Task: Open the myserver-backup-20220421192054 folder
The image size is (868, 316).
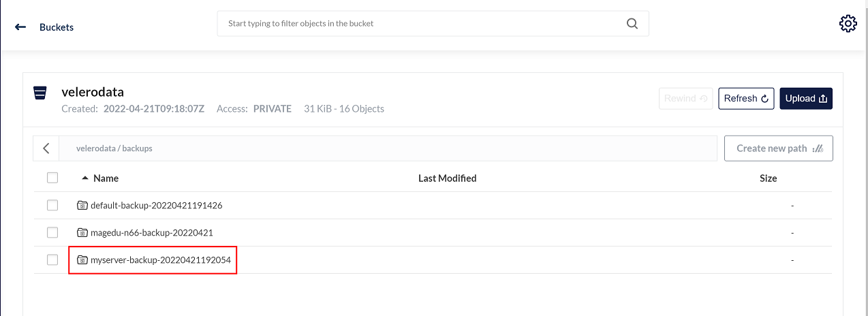Action: pyautogui.click(x=161, y=260)
